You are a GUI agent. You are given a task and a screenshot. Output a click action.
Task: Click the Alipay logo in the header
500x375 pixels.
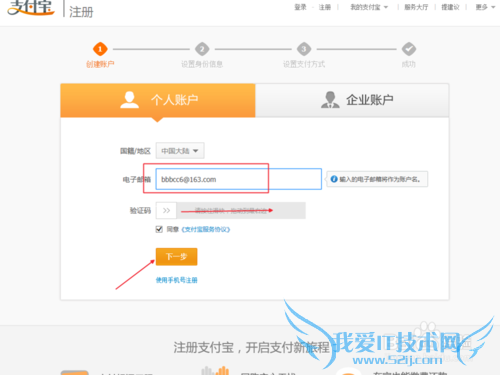(31, 7)
